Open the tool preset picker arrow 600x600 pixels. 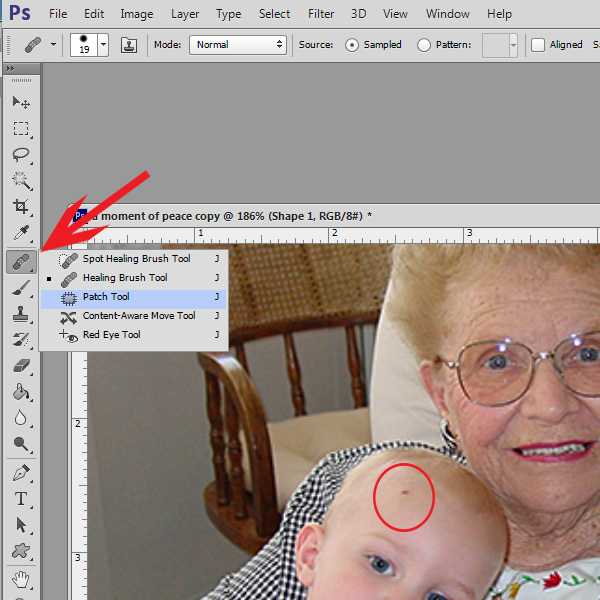coord(53,45)
